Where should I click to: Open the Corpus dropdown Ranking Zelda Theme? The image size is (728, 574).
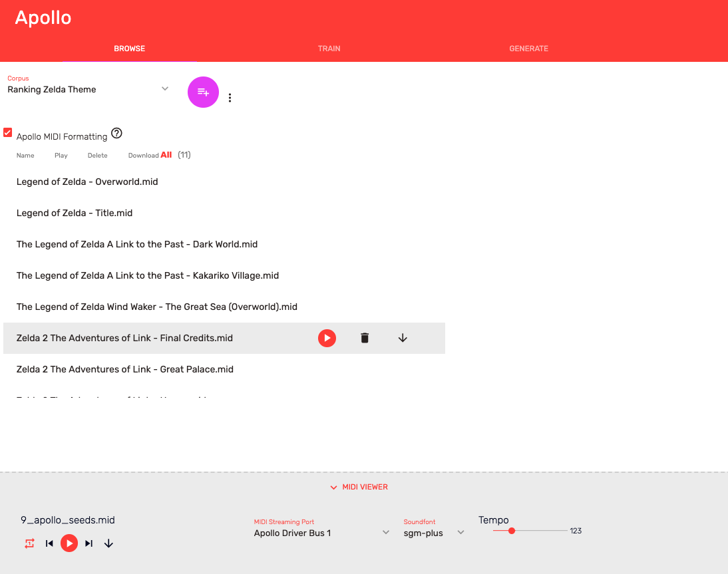89,89
